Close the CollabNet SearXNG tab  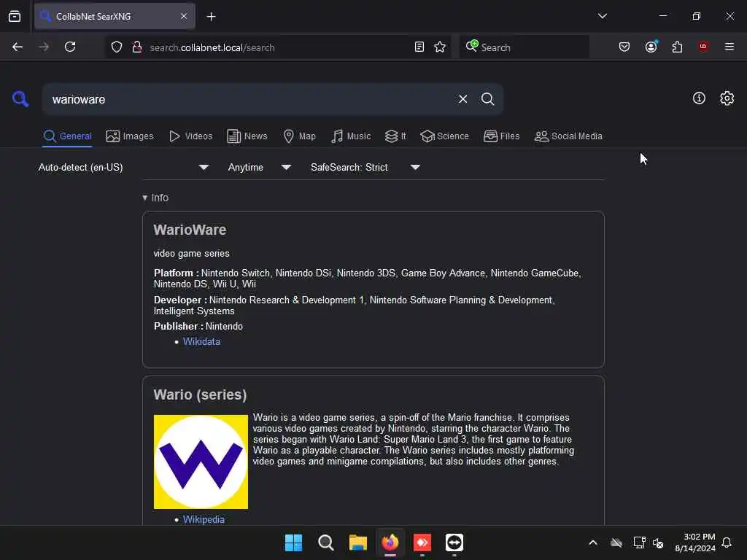(x=184, y=16)
